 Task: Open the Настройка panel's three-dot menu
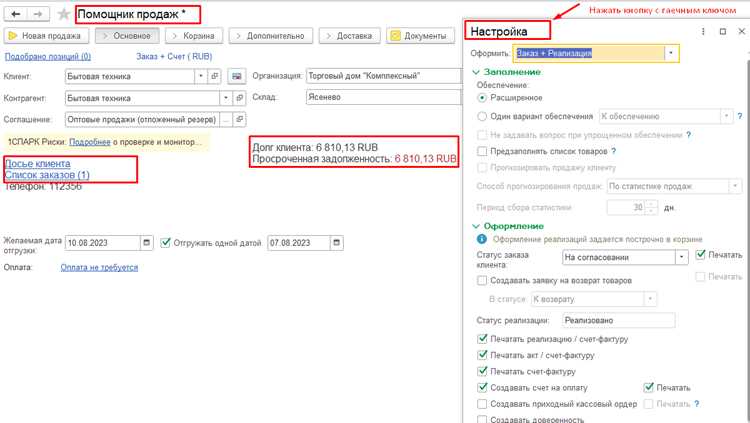coord(703,31)
